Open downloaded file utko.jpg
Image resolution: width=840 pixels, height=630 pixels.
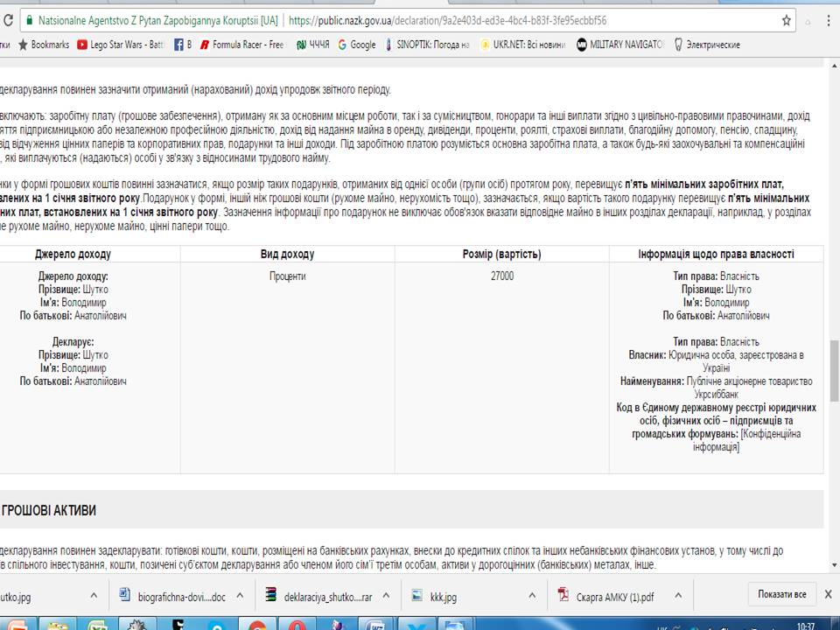click(16, 597)
